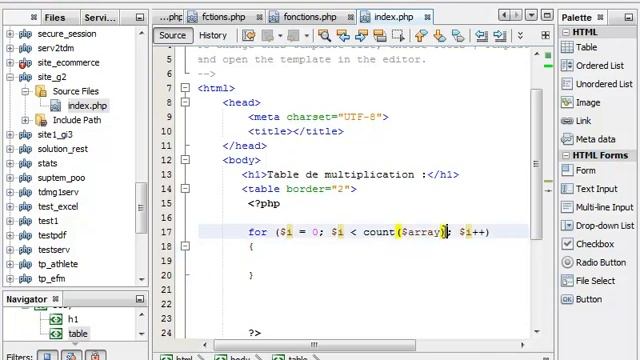Minimize the Navigator panel

pyautogui.click(x=140, y=299)
